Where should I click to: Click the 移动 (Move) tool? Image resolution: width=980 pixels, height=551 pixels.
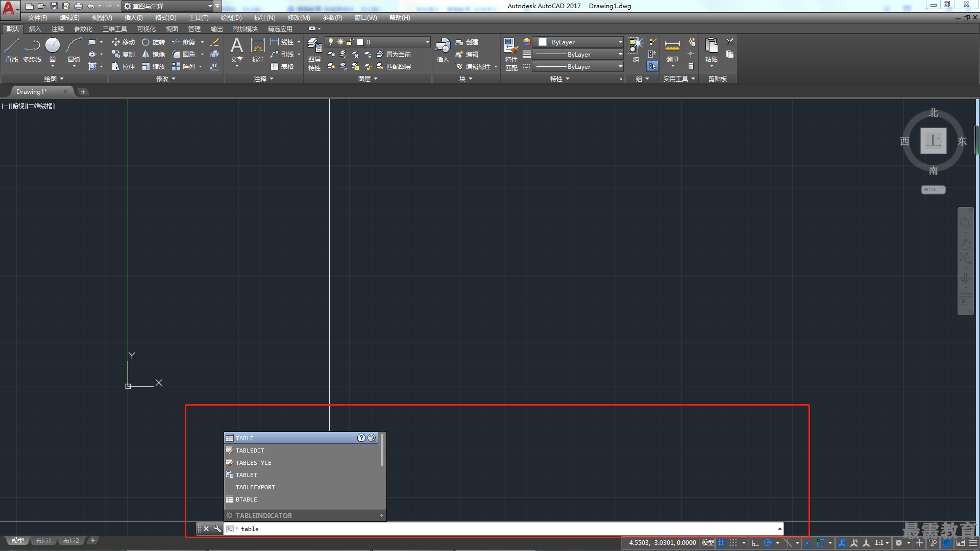coord(123,42)
